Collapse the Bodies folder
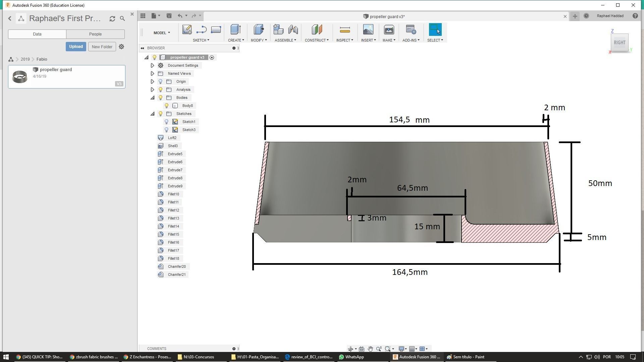Screen dimensions: 644x362 (x=152, y=98)
